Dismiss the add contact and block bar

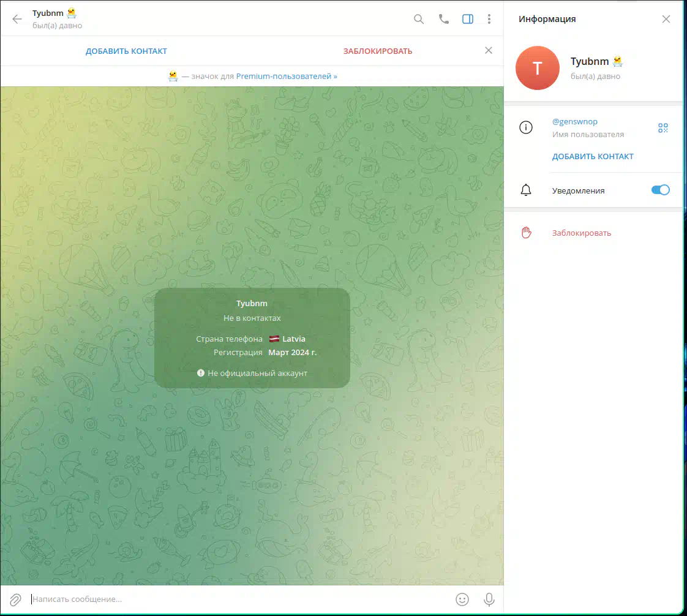click(489, 50)
